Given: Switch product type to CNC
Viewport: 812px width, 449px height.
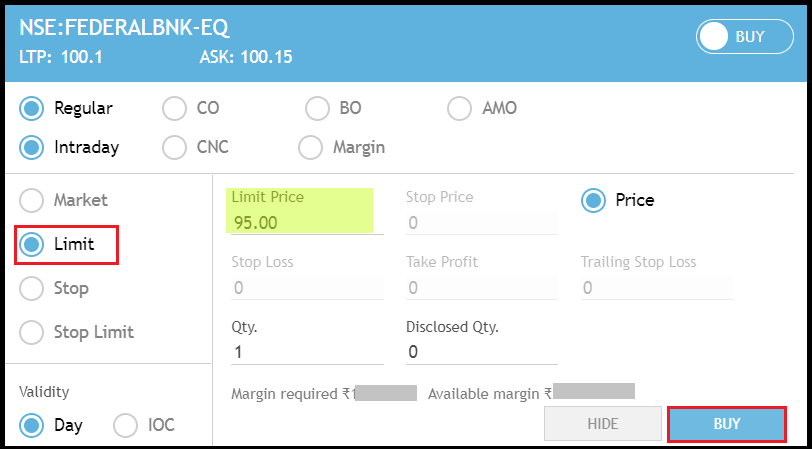Looking at the screenshot, I should pyautogui.click(x=174, y=147).
